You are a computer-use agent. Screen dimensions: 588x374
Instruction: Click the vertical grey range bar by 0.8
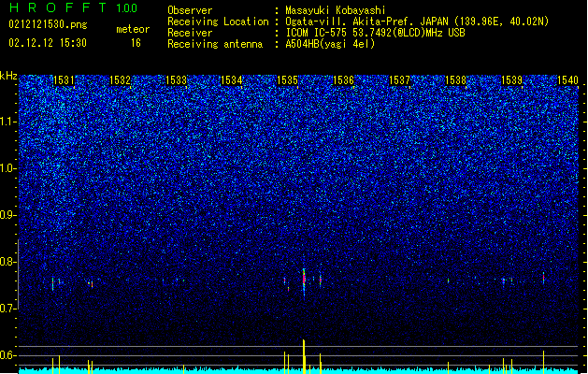pyautogui.click(x=18, y=274)
